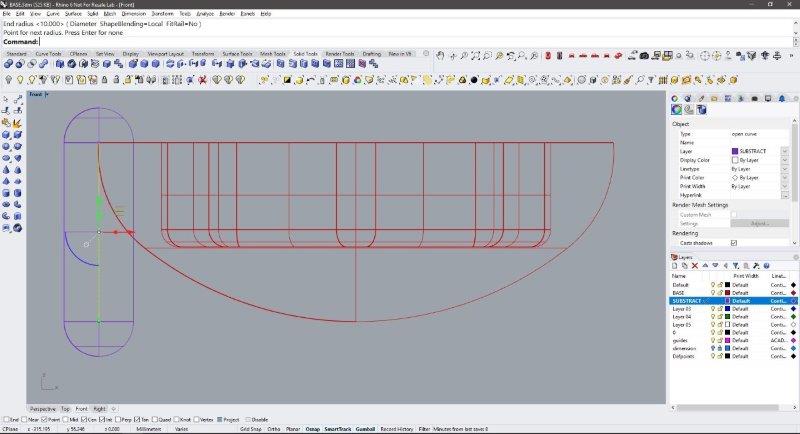Click the Boolean union icon in Solid Tools
Screen dimensions: 800x434
tap(8, 64)
